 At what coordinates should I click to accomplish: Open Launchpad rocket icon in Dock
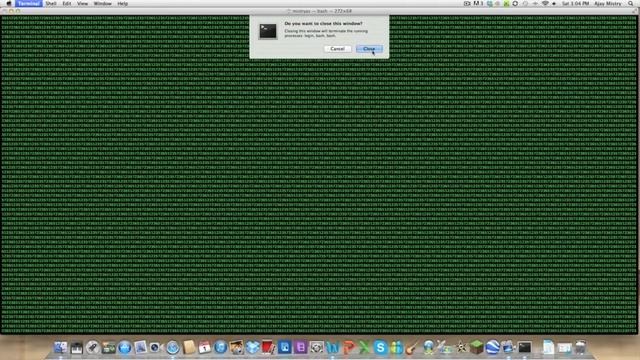click(x=93, y=347)
